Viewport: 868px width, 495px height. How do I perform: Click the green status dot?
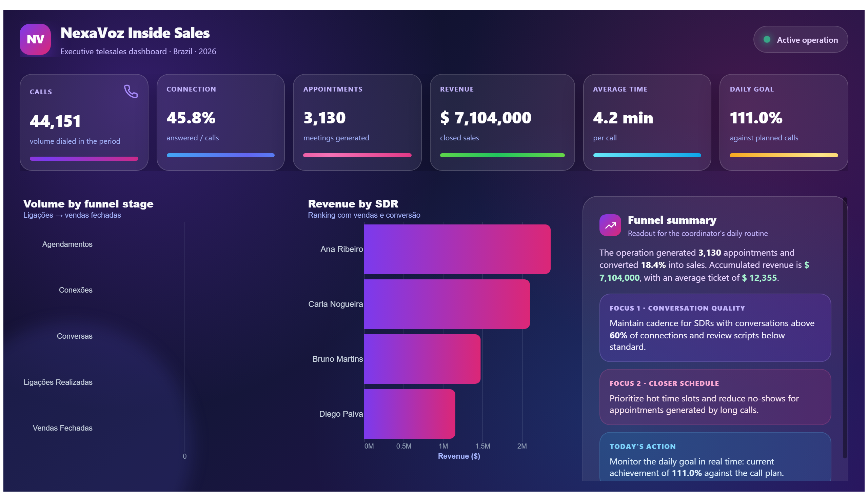[x=767, y=39]
